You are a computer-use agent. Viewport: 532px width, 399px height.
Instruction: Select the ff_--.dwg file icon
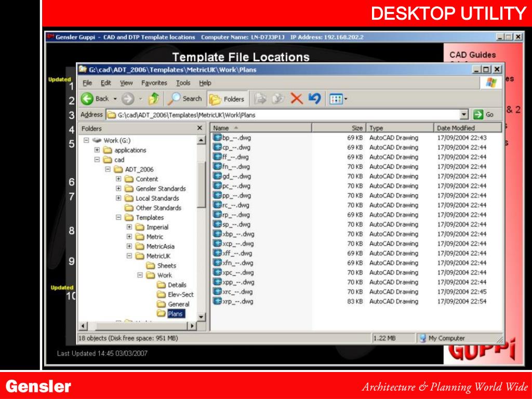[x=217, y=157]
